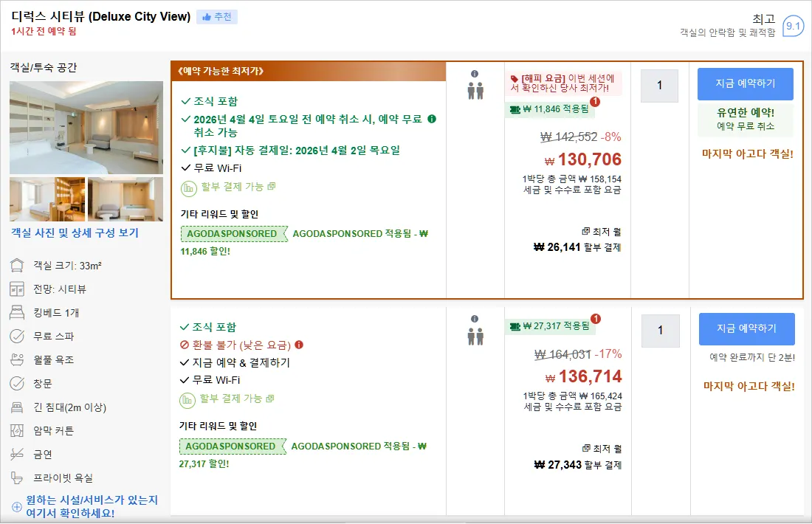The height and width of the screenshot is (524, 812).
Task: Click the ₩ 130,706 price
Action: coord(583,159)
